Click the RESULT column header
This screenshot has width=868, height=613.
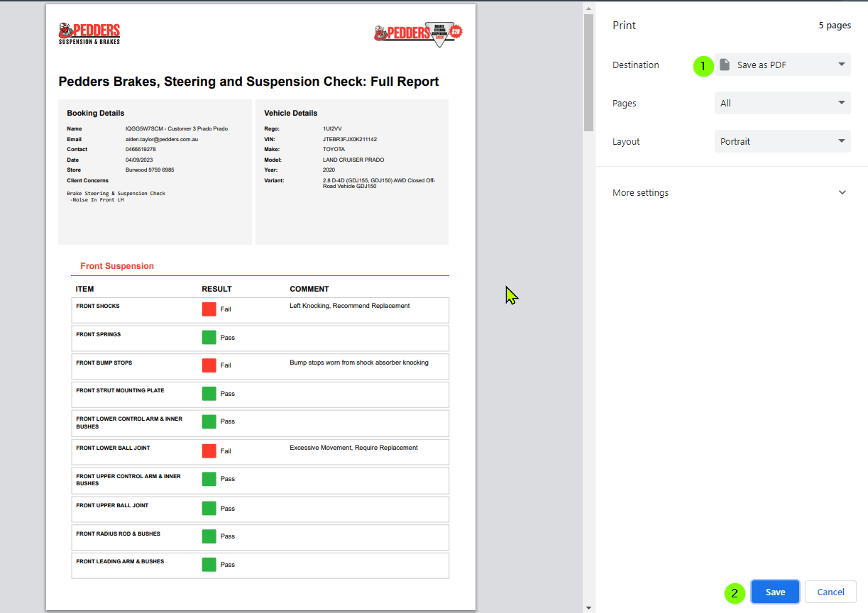(216, 289)
